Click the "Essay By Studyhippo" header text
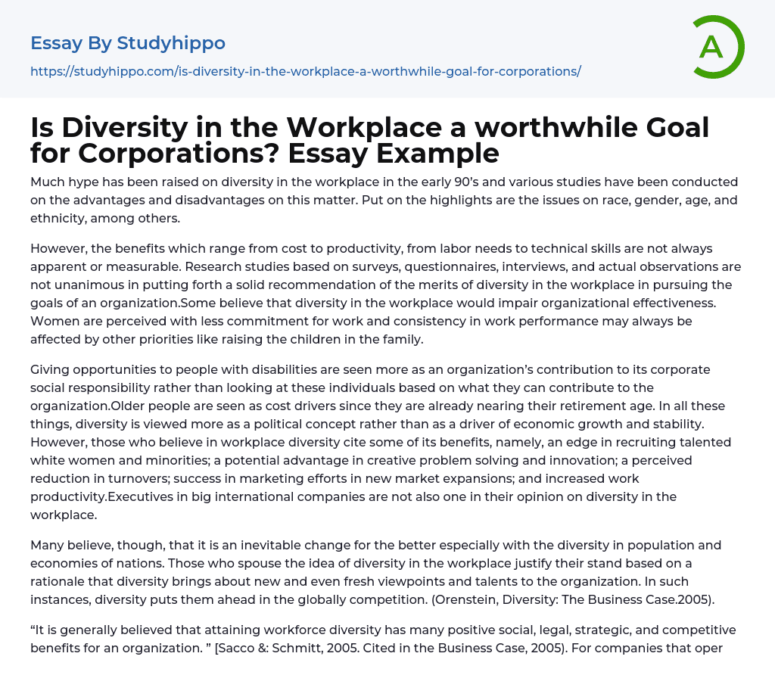Screen dimensions: 775x700 (128, 43)
